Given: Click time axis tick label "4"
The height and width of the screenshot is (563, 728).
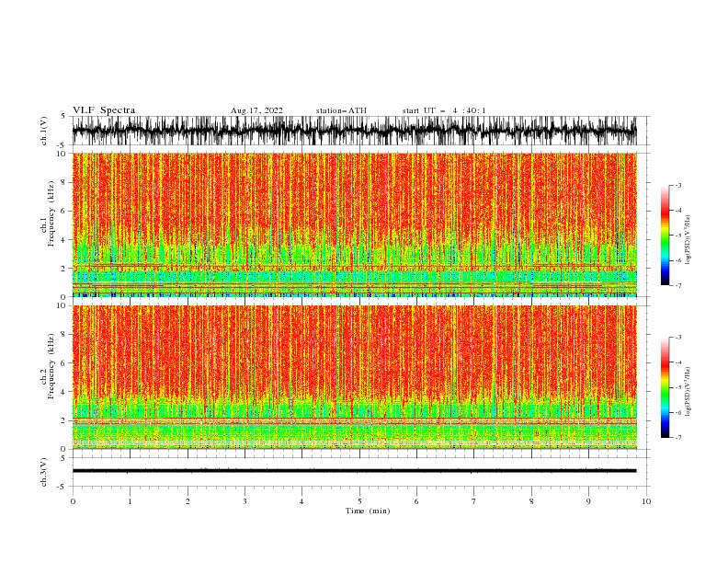Looking at the screenshot, I should [x=302, y=501].
